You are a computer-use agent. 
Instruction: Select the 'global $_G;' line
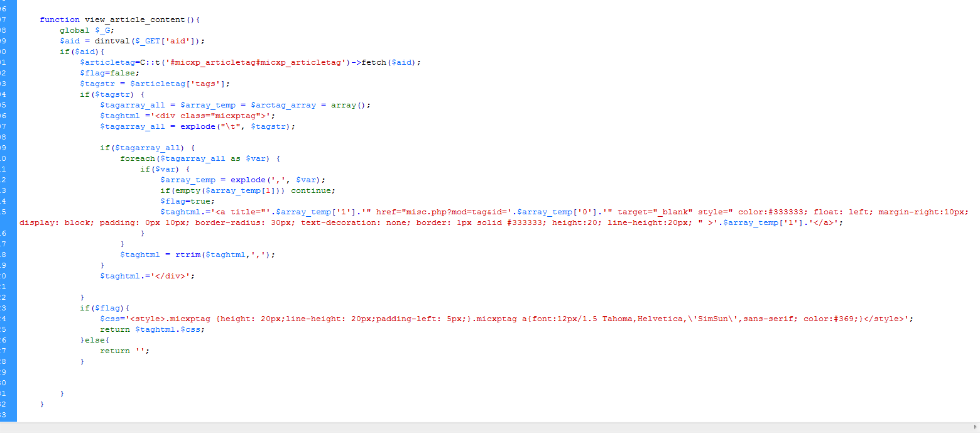(87, 30)
